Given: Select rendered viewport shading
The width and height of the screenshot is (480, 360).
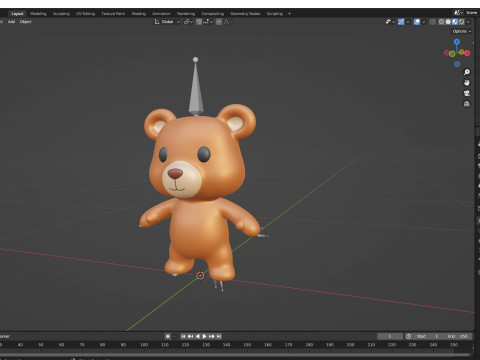Looking at the screenshot, I should tap(462, 22).
